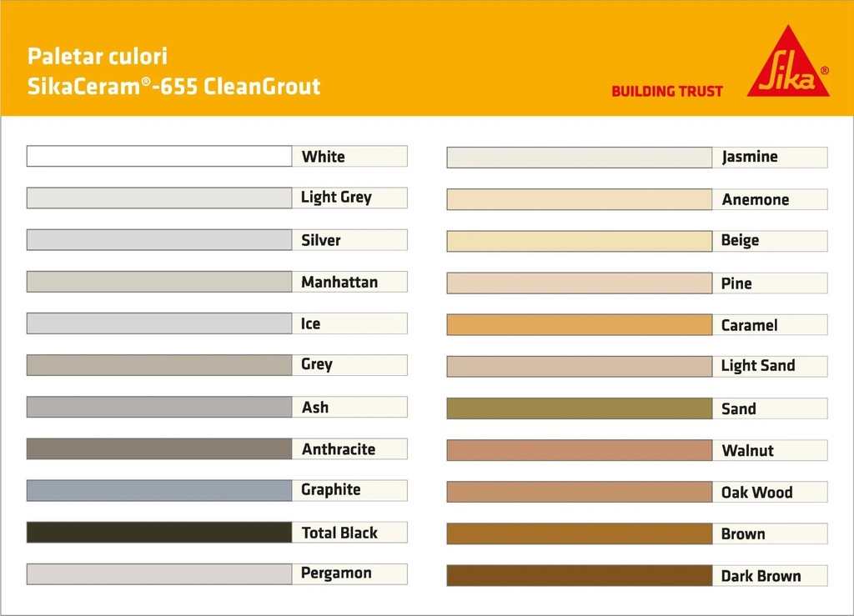
Task: Pick the Sand color swatch
Action: [579, 408]
